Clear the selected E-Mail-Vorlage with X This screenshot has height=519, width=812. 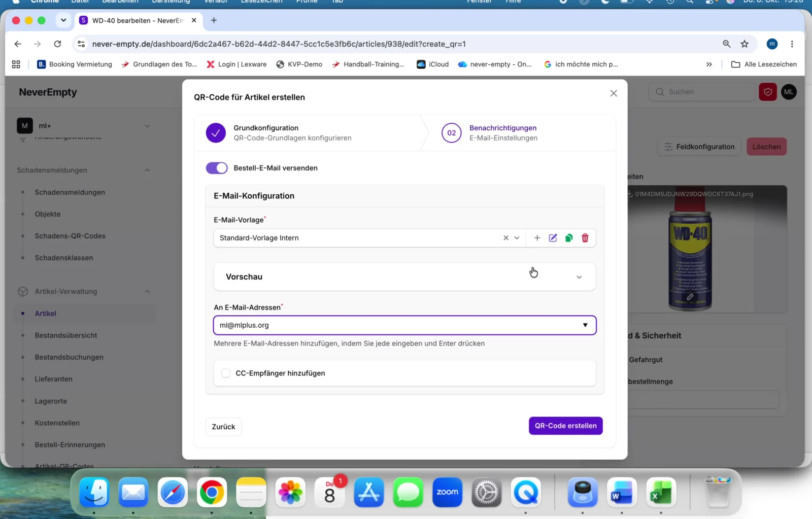click(505, 238)
